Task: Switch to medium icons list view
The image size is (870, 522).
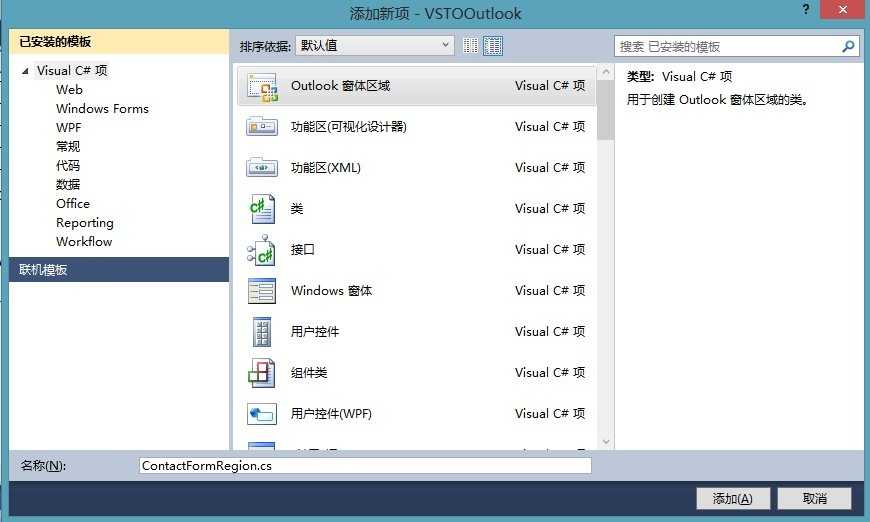Action: (493, 46)
